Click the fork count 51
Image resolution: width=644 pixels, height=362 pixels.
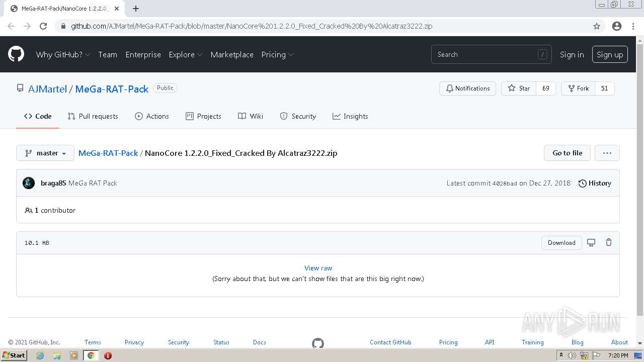(x=605, y=88)
